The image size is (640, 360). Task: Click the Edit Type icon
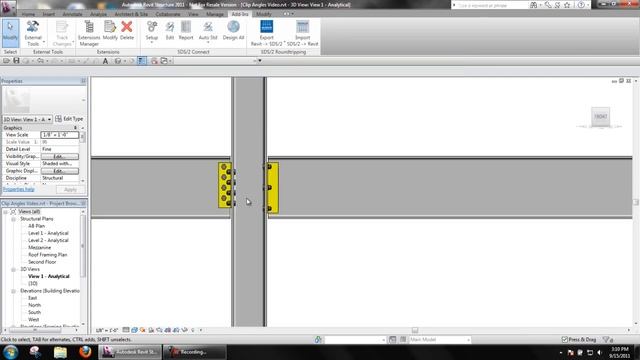pyautogui.click(x=58, y=119)
